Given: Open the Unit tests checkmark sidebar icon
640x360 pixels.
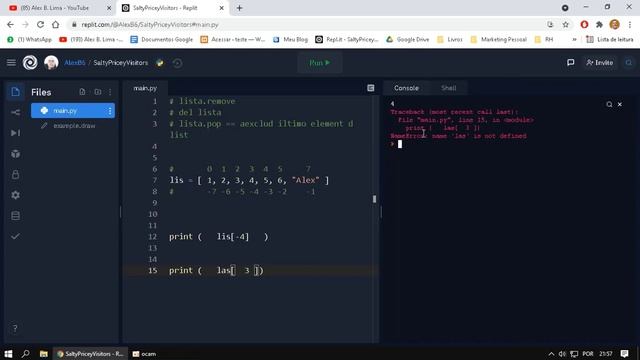Looking at the screenshot, I should 16,236.
